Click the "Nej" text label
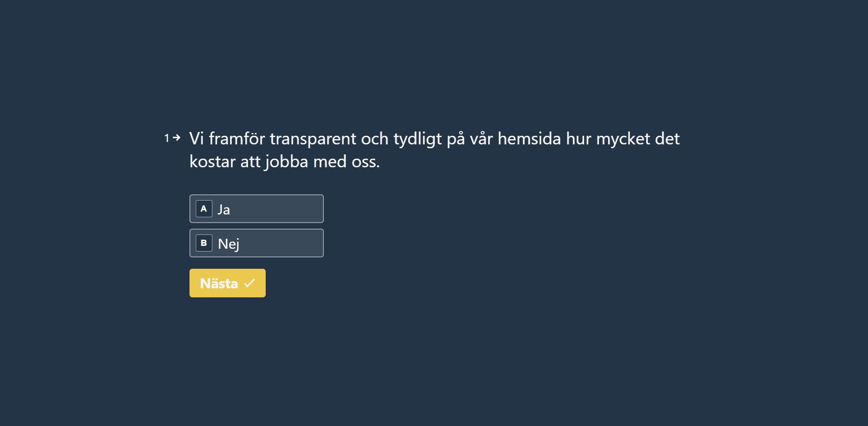The height and width of the screenshot is (426, 868). pos(229,244)
